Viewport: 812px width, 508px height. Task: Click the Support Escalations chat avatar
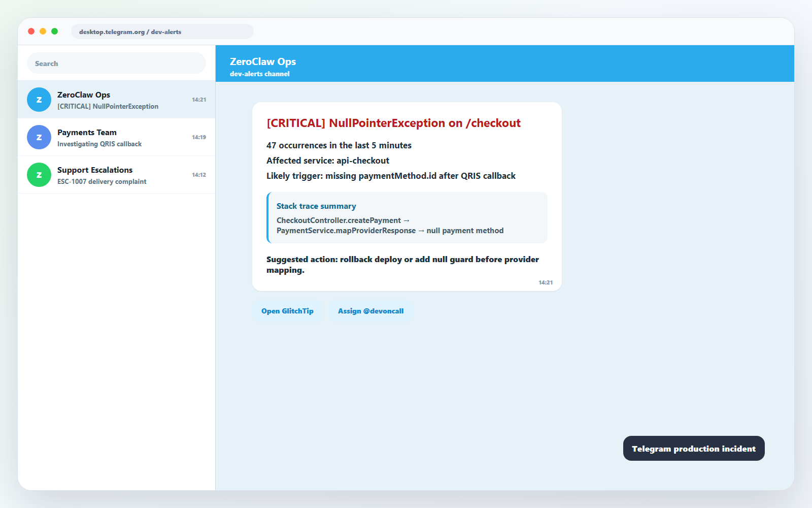click(39, 175)
